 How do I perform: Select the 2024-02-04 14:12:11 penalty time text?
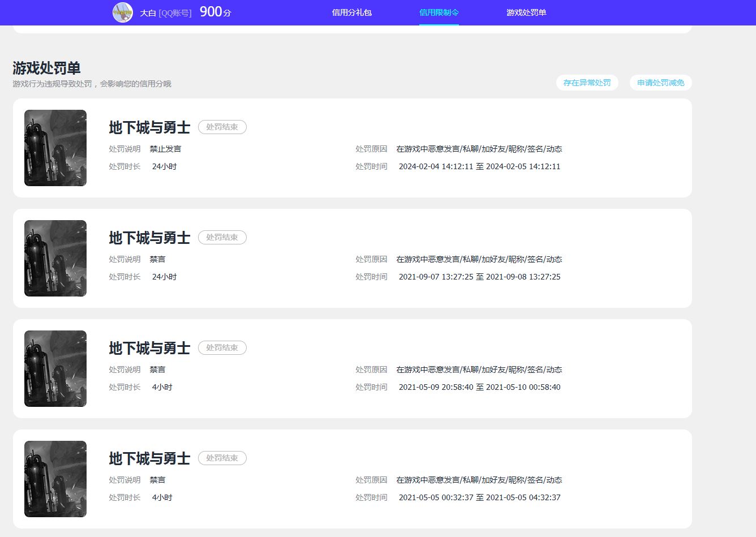(436, 166)
